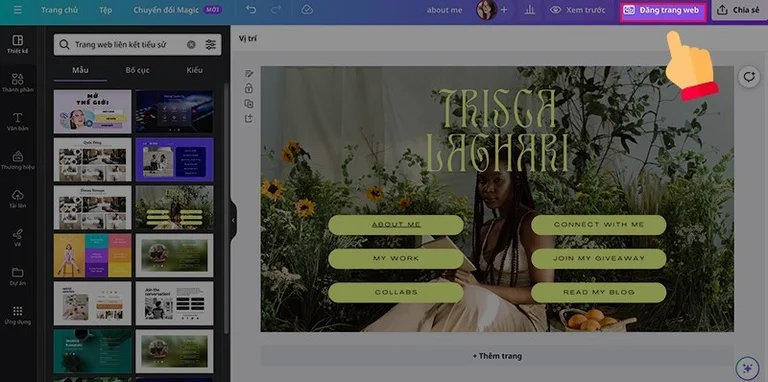Open the analytics bar chart icon

coord(529,10)
